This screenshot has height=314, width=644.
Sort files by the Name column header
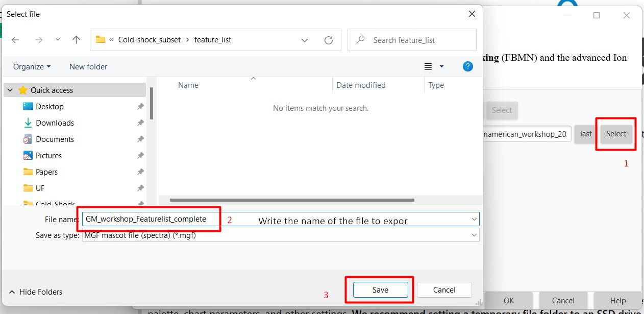click(188, 85)
